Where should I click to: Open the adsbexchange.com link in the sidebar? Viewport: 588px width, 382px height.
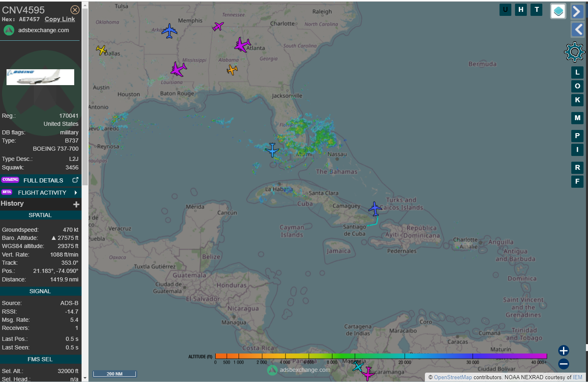44,30
